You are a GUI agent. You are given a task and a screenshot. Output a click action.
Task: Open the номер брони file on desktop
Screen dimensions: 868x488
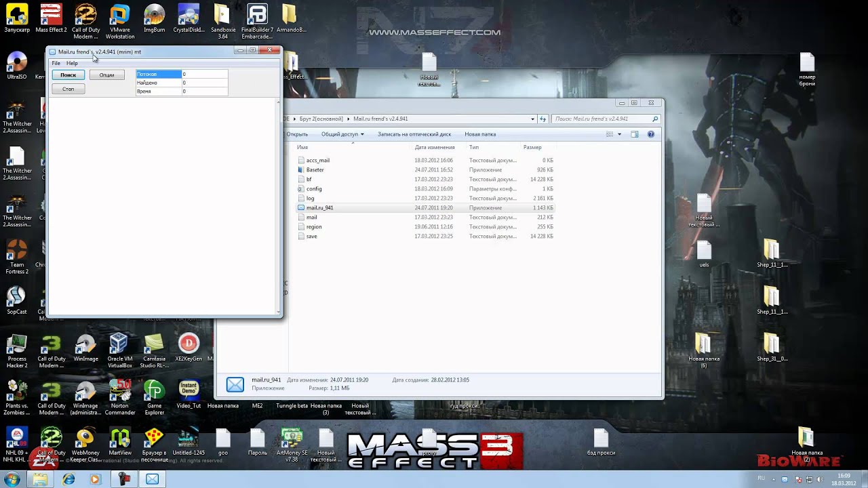click(807, 69)
